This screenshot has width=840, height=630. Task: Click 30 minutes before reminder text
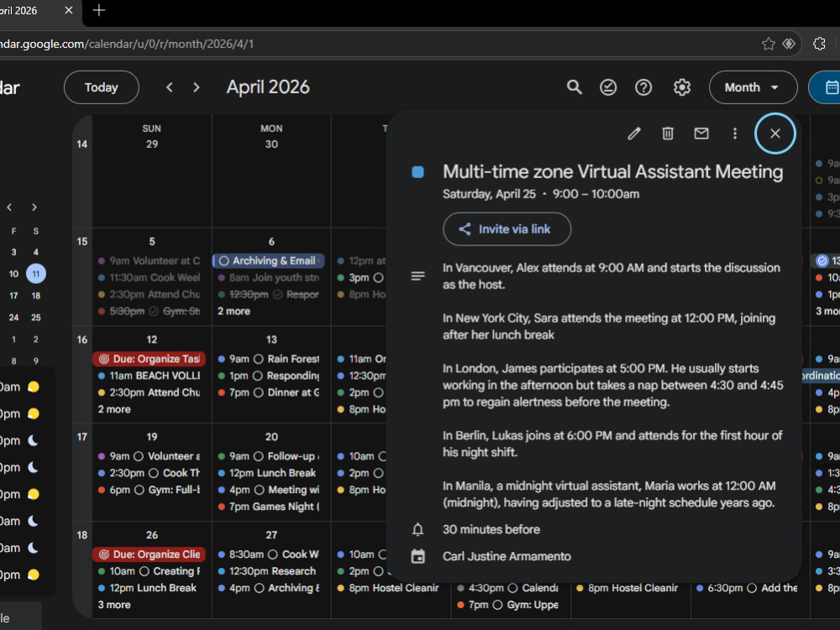tap(491, 530)
